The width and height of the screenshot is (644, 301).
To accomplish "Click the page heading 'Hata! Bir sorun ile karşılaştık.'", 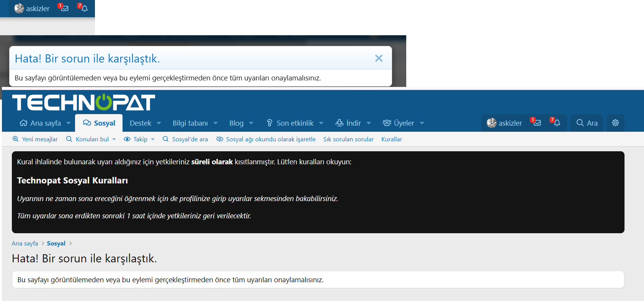I will pos(84,258).
